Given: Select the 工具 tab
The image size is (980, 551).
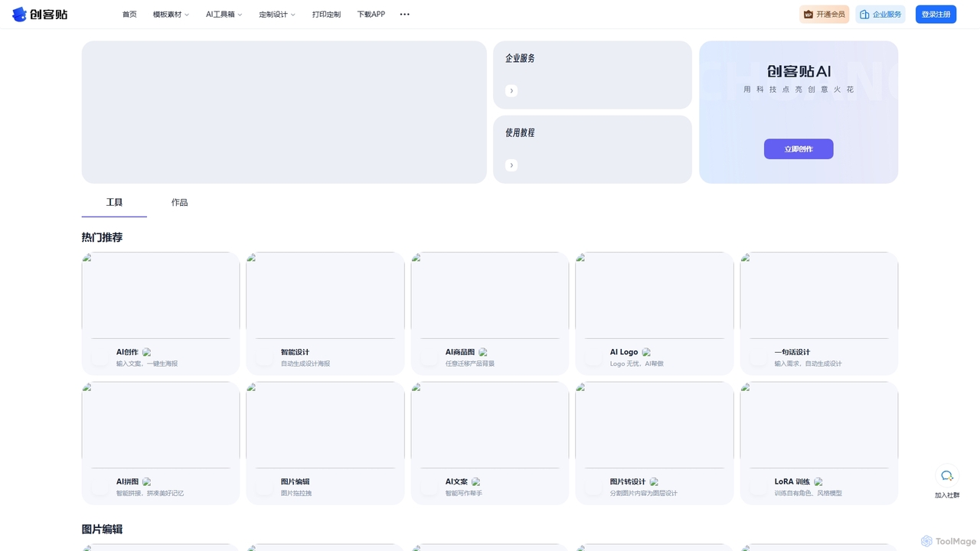Looking at the screenshot, I should 114,203.
